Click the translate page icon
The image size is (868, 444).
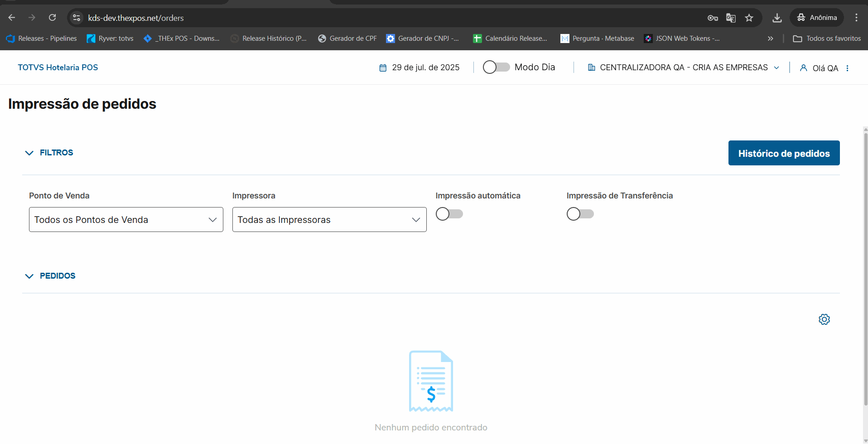[731, 18]
